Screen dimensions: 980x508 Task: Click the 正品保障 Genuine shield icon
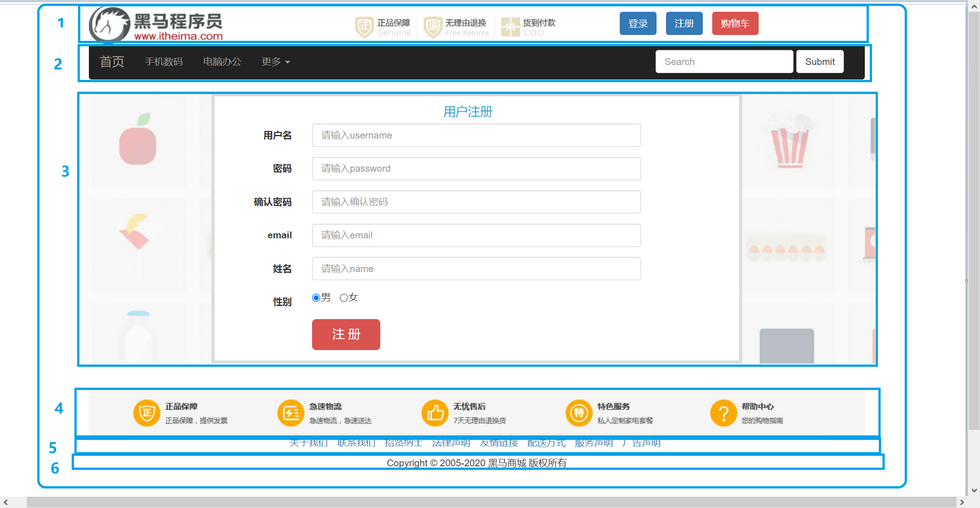(364, 27)
